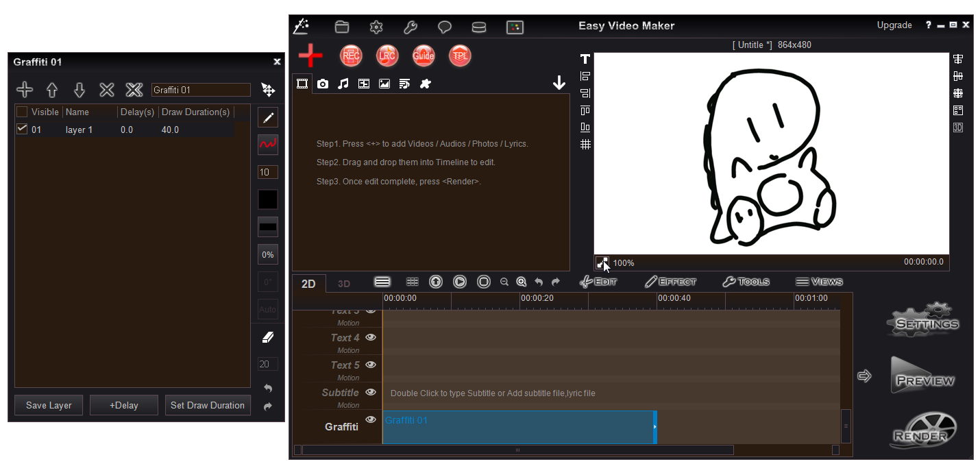Viewport: 980px width, 464px height.
Task: Click the Upgrade link
Action: coord(894,25)
